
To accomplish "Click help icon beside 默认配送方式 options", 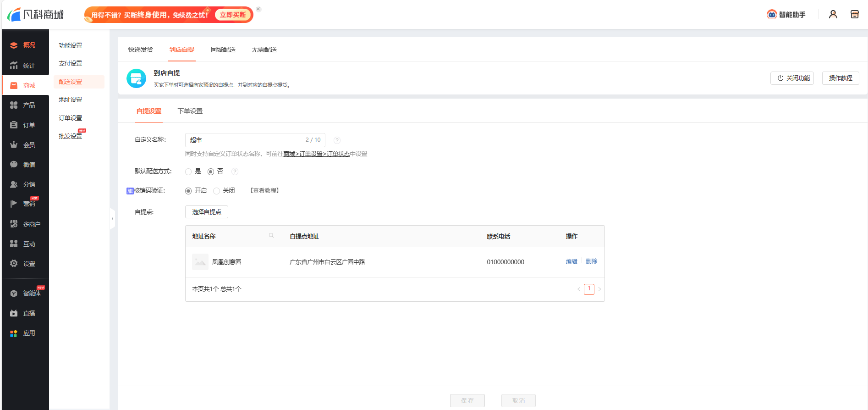I will click(235, 172).
